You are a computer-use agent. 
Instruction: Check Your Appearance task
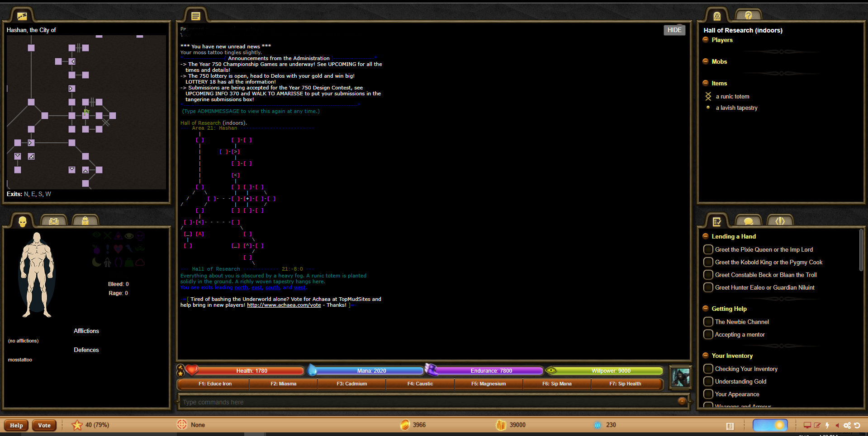pos(708,394)
